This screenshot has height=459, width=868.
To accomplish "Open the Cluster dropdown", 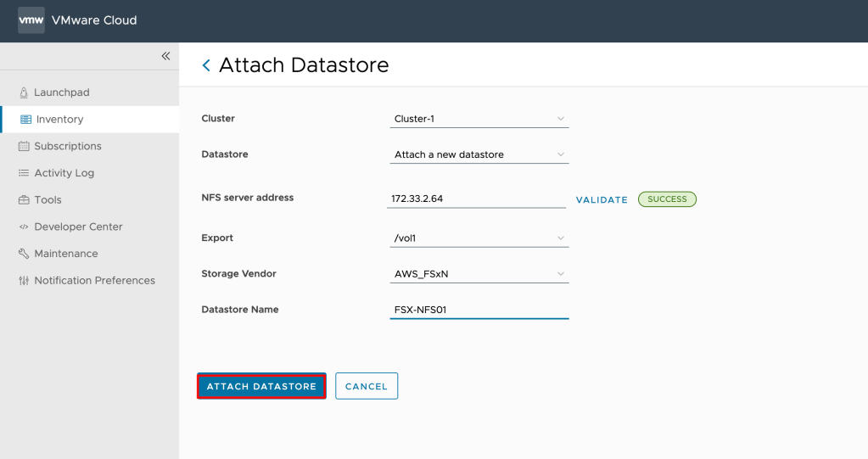I will [x=479, y=119].
